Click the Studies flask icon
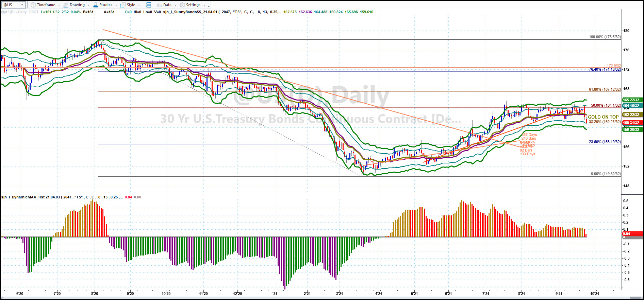The height and width of the screenshot is (300, 644). pos(96,5)
